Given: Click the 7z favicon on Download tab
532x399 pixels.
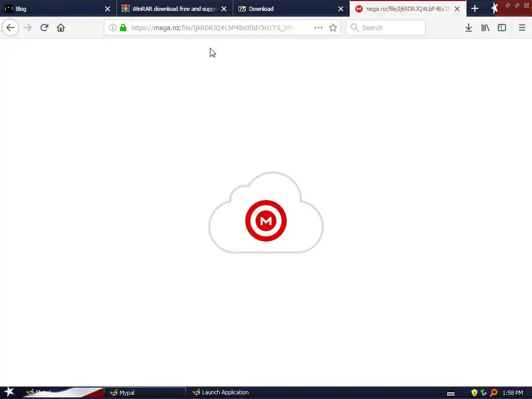Looking at the screenshot, I should point(242,9).
